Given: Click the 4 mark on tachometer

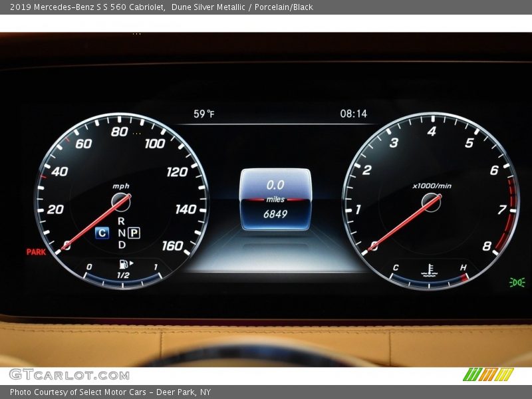Looking at the screenshot, I should click(432, 131).
